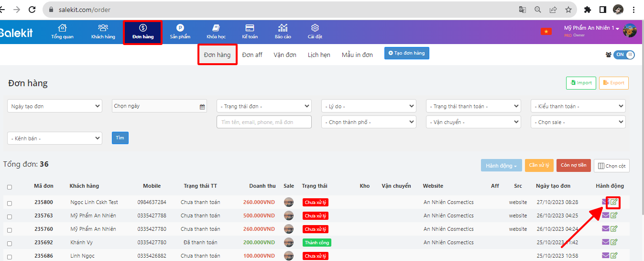Image resolution: width=644 pixels, height=261 pixels.
Task: Click edit icon for order 235800
Action: [x=614, y=202]
